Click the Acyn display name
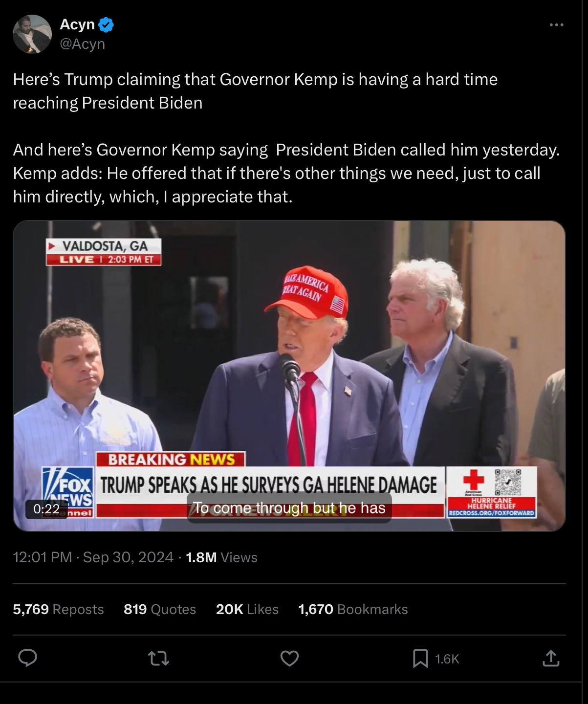Screen dimensions: 588x704 point(77,24)
